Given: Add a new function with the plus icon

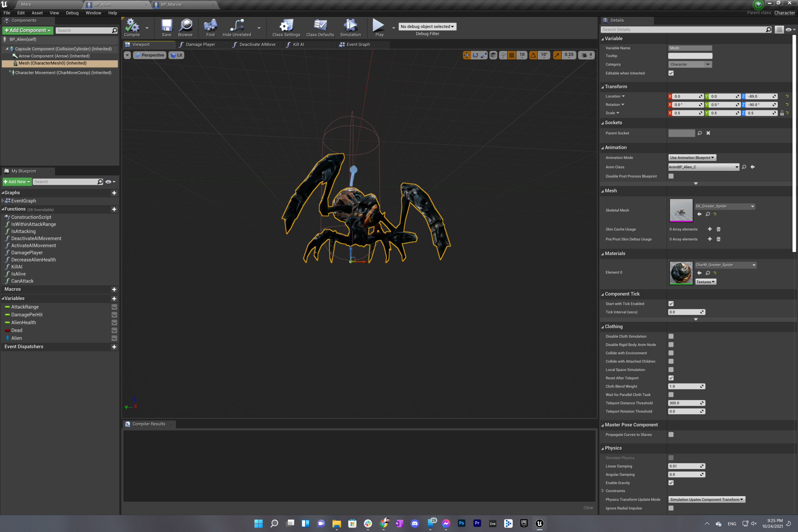Looking at the screenshot, I should coord(114,209).
